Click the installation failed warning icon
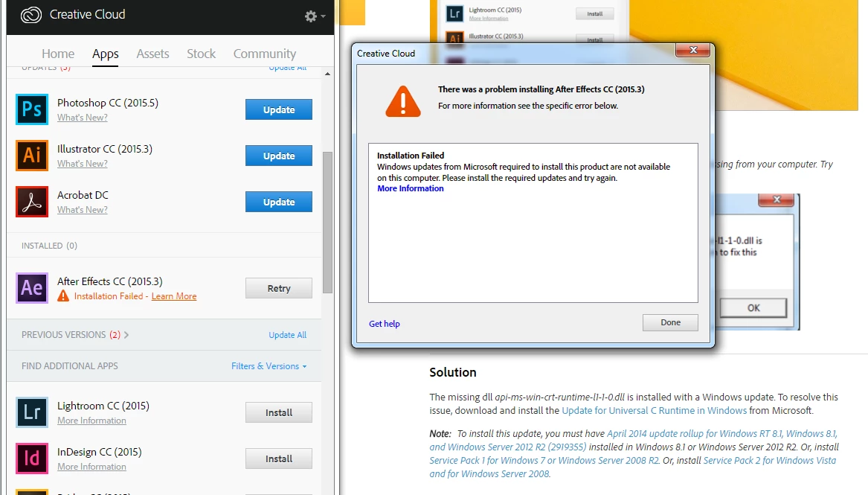Viewport: 868px width, 495px height. tap(63, 296)
